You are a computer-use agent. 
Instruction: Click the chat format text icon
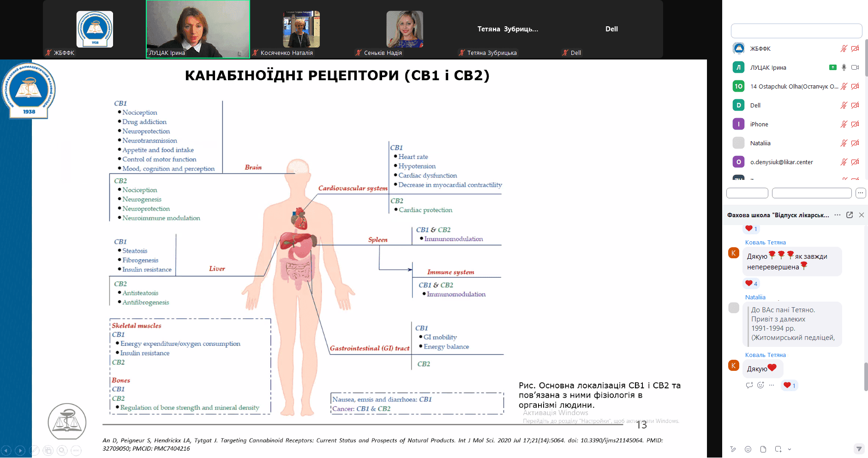[733, 449]
